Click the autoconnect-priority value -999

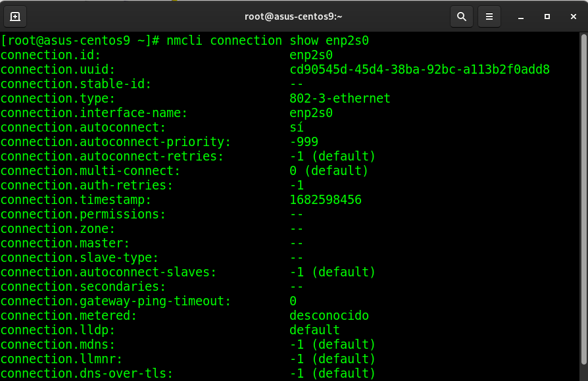tap(304, 141)
